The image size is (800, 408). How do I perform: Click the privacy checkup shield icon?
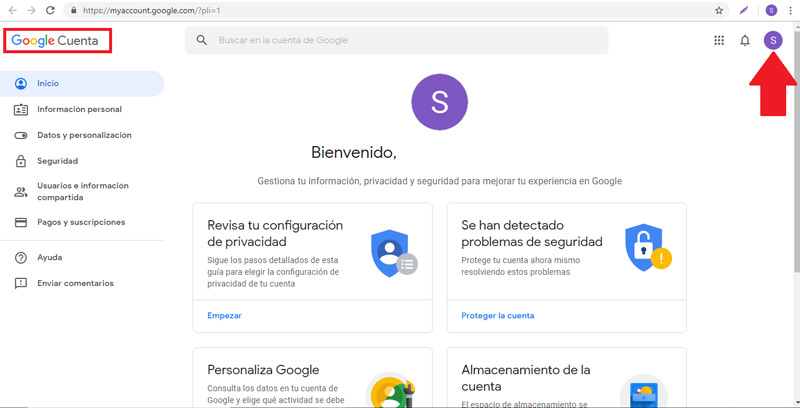pyautogui.click(x=391, y=253)
